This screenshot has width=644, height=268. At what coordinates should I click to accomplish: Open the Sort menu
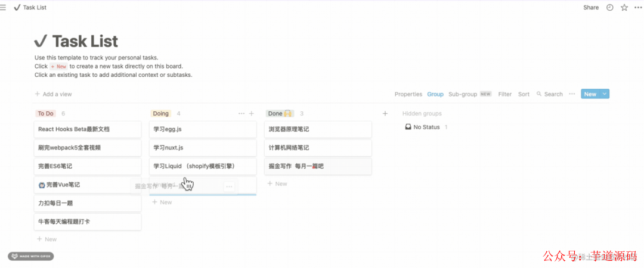tap(524, 94)
